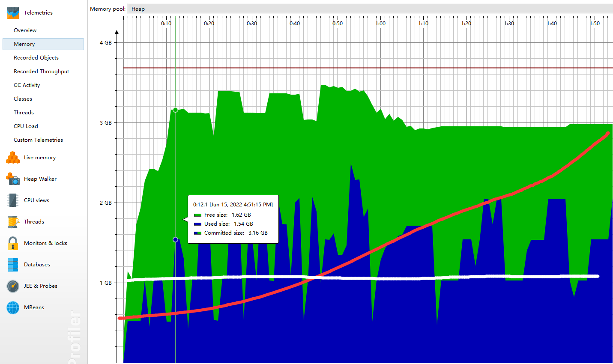Click the blue Used size legend swatch
This screenshot has width=613, height=364.
tap(197, 224)
